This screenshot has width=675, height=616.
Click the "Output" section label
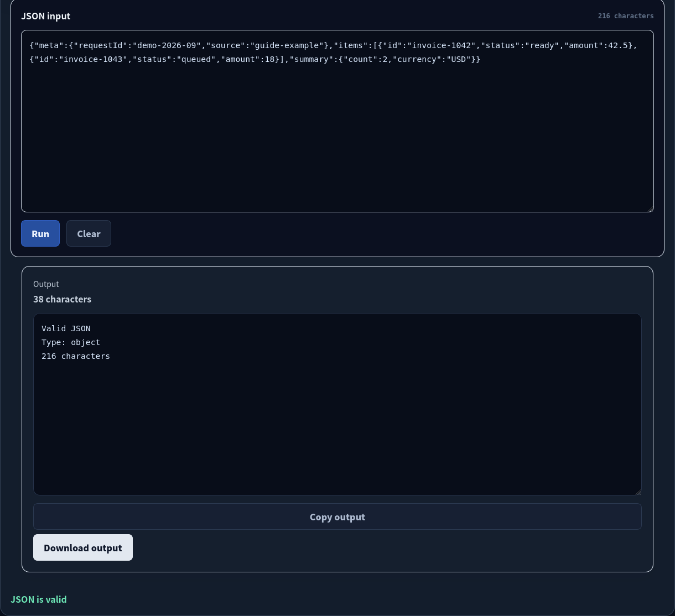[x=46, y=284]
